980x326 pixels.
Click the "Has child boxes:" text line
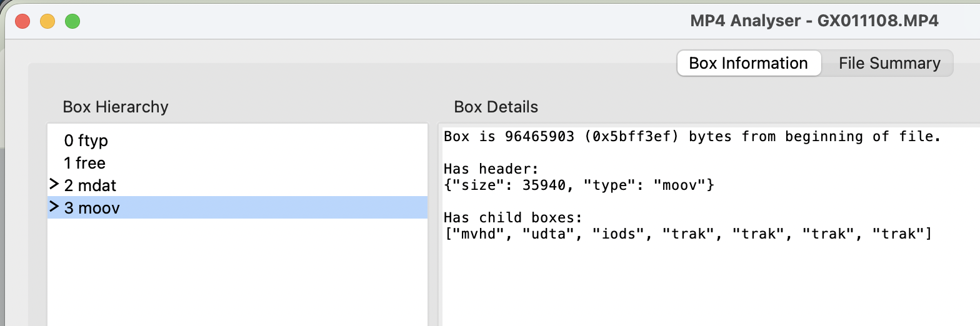coord(512,218)
